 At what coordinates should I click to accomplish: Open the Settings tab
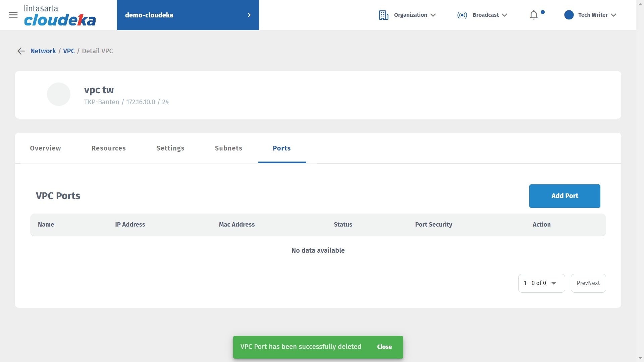pyautogui.click(x=170, y=148)
